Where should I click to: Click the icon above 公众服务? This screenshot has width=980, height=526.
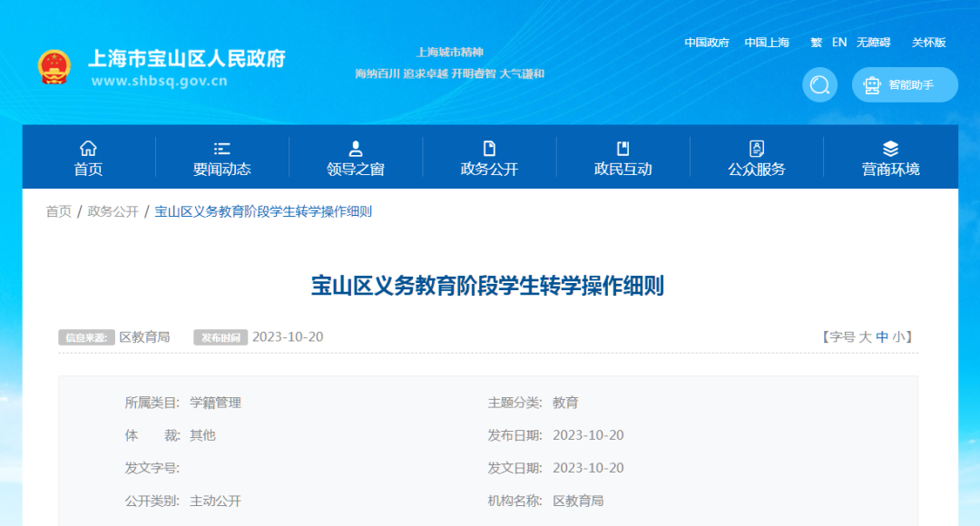click(756, 149)
